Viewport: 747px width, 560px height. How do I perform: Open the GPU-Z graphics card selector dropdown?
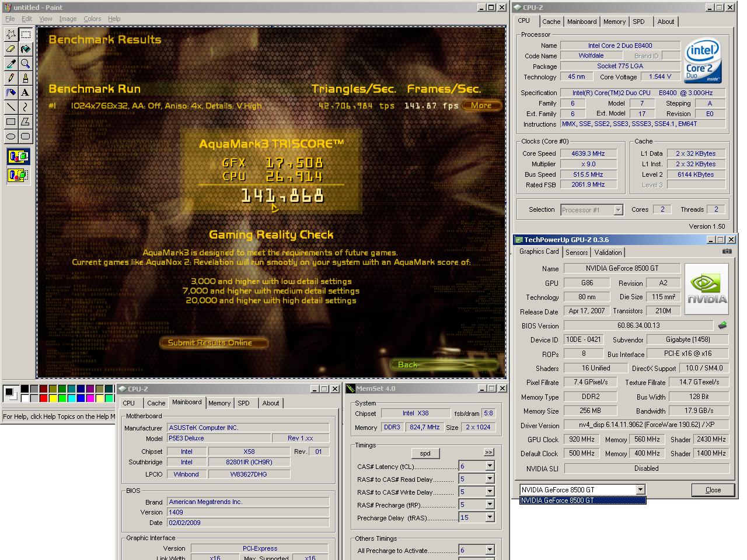[640, 489]
